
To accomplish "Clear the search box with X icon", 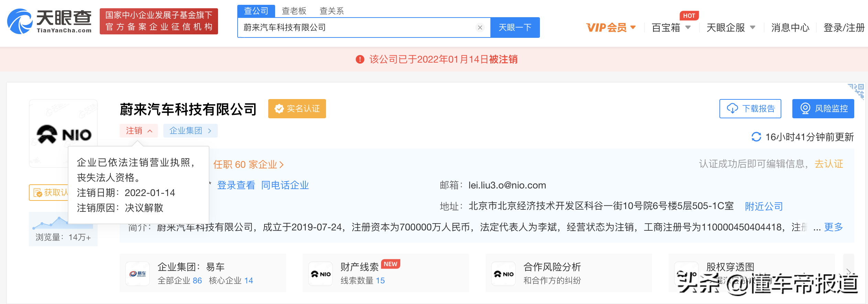I will click(480, 28).
